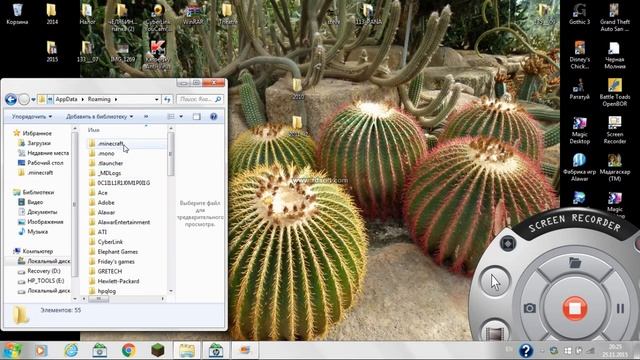
Task: Refresh the Explorer folder view
Action: (167, 99)
